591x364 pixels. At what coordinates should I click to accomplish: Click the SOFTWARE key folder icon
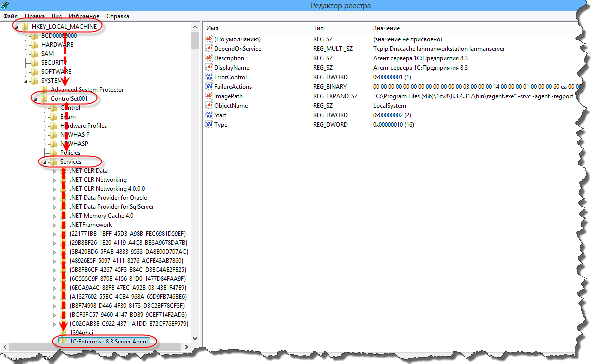[x=35, y=72]
